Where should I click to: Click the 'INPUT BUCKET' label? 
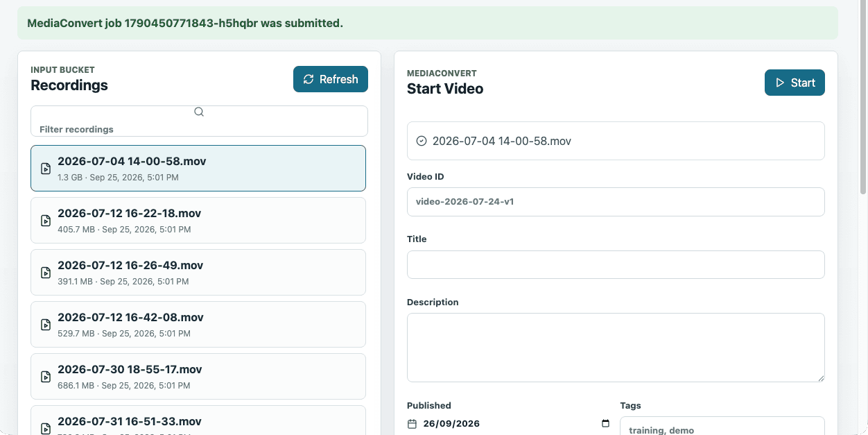tap(62, 69)
